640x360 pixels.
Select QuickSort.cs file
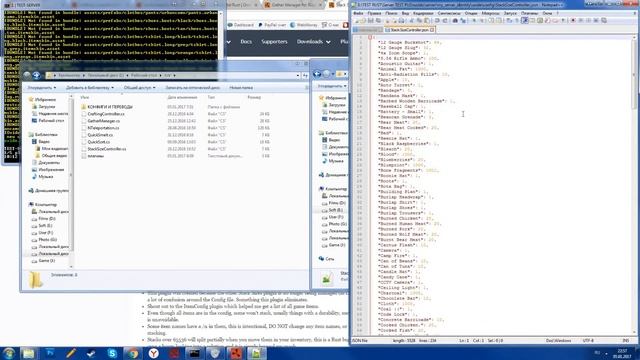coord(98,142)
